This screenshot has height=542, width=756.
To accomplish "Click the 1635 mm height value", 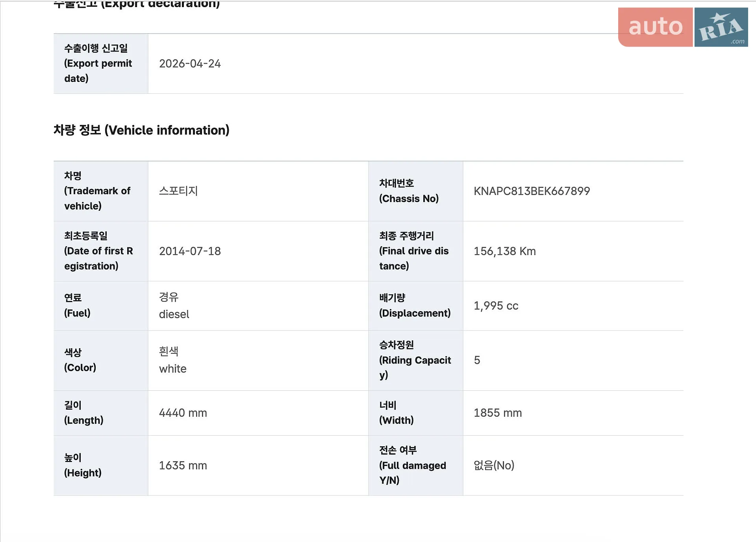I will coord(183,466).
